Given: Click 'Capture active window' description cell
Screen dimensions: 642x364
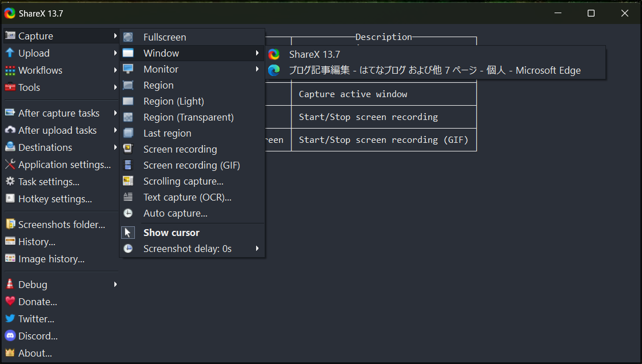Looking at the screenshot, I should coord(384,94).
